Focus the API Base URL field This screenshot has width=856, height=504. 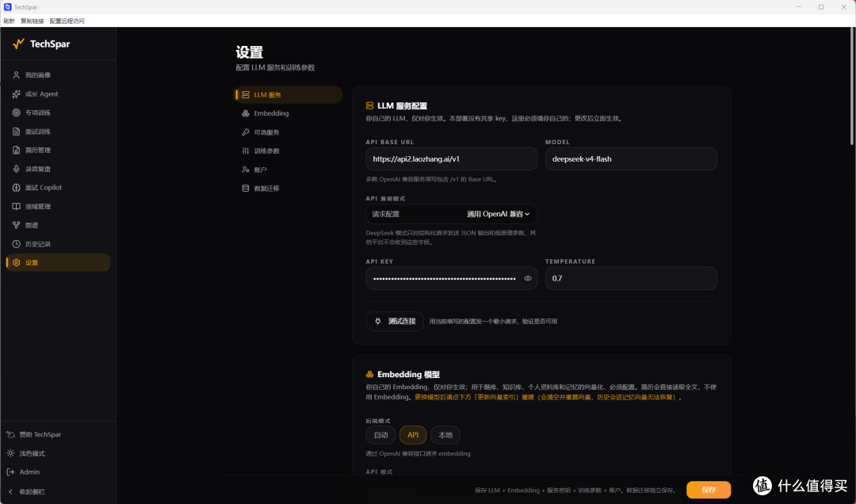[x=452, y=159]
